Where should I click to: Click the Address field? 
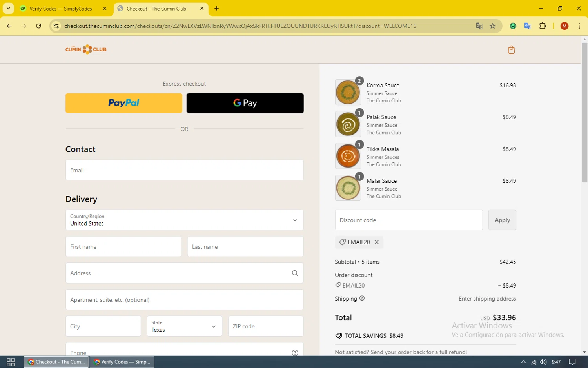184,273
